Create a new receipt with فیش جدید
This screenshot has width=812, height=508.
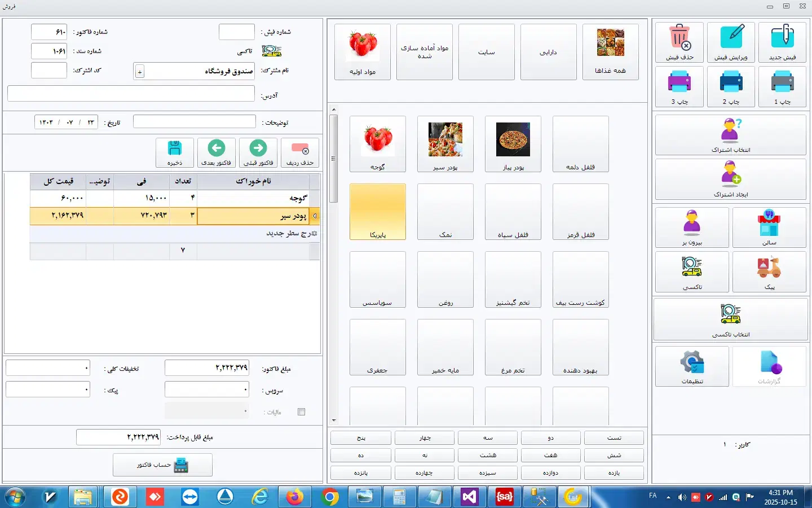pos(783,41)
